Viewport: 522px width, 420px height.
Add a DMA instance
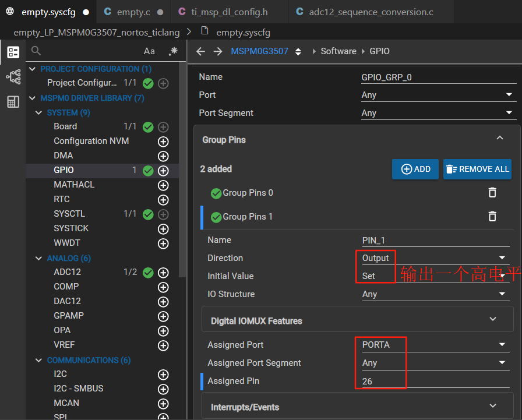163,156
